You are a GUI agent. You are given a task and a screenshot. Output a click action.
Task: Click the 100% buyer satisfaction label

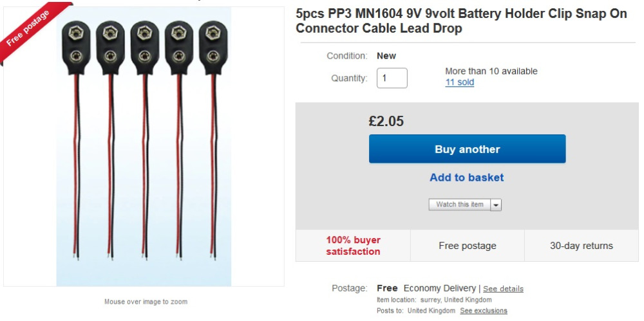tap(353, 246)
